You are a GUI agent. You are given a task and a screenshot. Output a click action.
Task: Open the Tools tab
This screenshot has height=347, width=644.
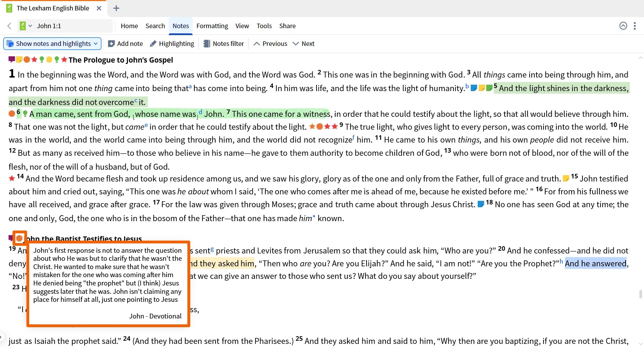coord(264,26)
